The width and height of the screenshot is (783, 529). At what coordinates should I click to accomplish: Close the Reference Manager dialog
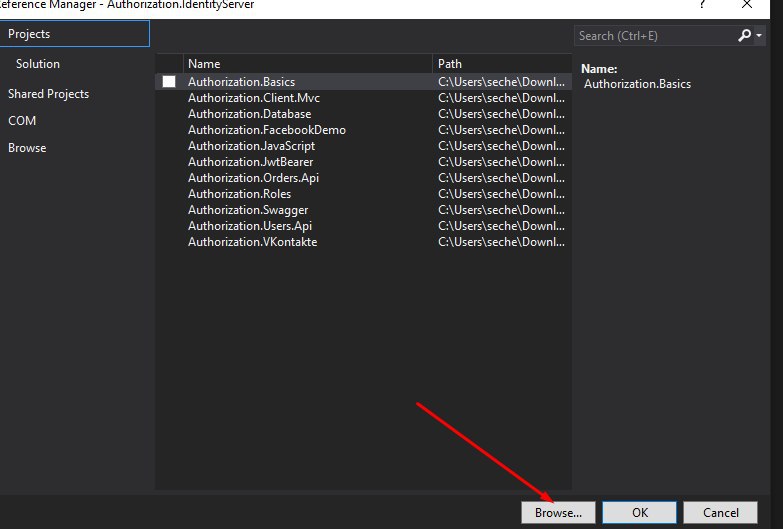pos(747,4)
